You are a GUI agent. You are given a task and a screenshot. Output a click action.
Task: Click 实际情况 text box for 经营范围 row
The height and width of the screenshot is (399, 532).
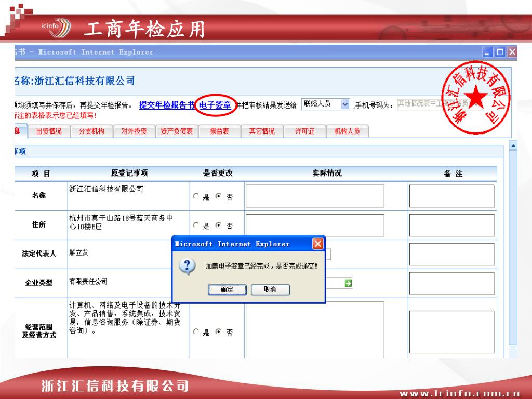pos(315,330)
